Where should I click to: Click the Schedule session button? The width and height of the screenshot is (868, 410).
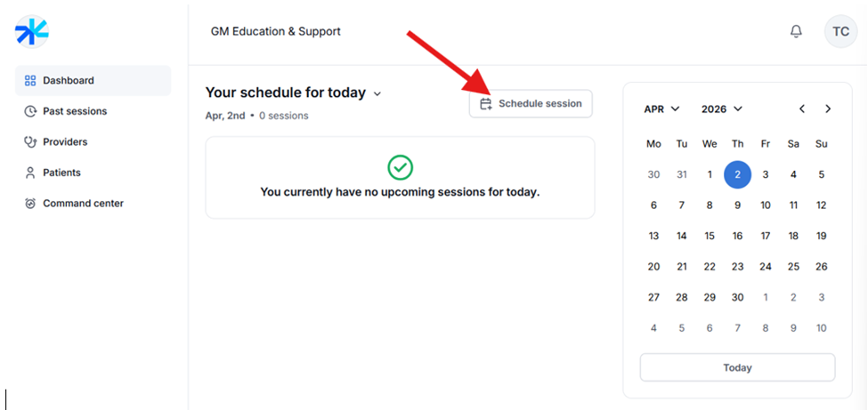(x=531, y=104)
